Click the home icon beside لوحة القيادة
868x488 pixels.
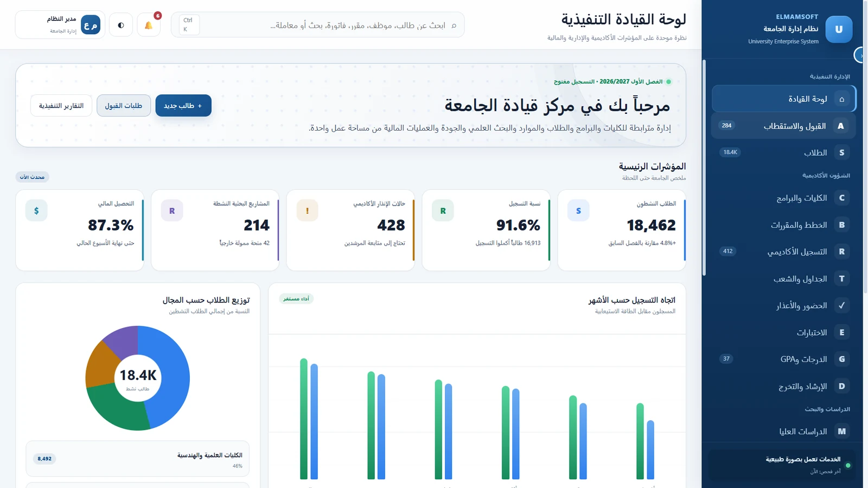841,99
